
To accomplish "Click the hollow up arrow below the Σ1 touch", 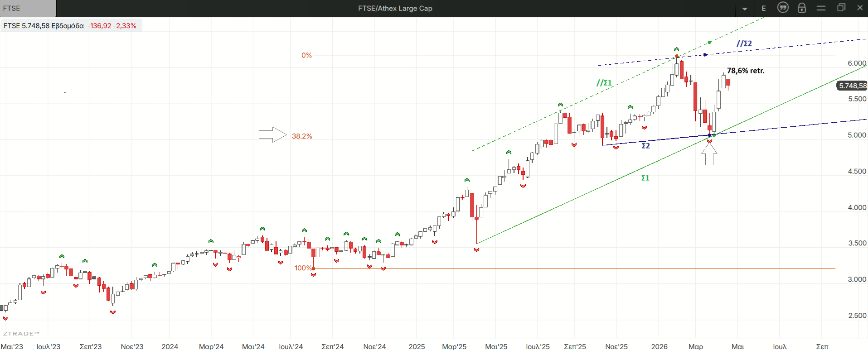I will point(709,154).
